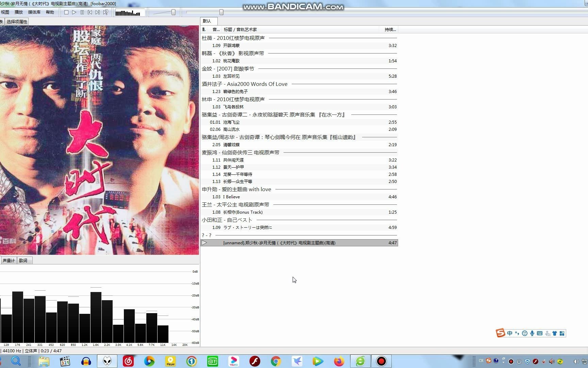
Task: Select the track 长相守(Bonus Track)
Action: coord(299,212)
